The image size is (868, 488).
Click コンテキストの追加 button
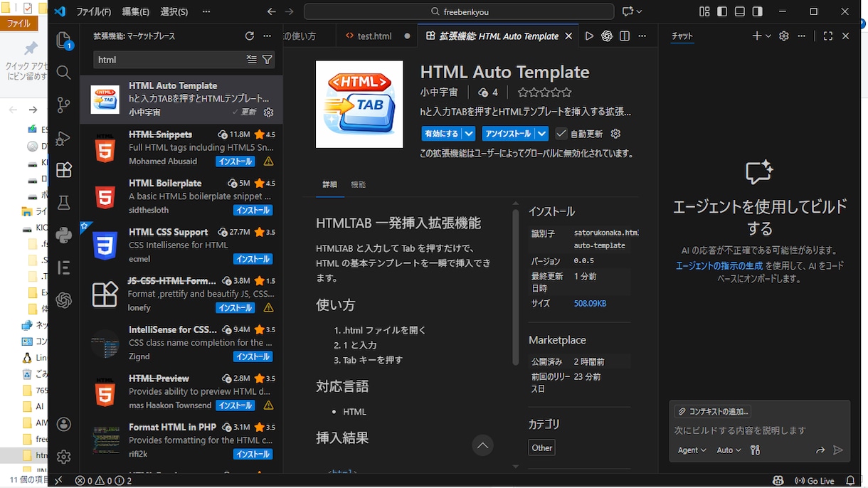(713, 411)
